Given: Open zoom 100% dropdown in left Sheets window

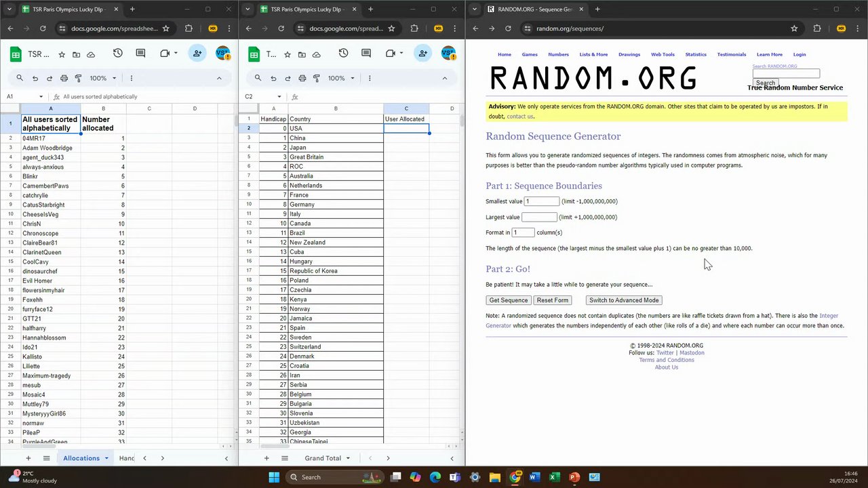Looking at the screenshot, I should click(103, 78).
